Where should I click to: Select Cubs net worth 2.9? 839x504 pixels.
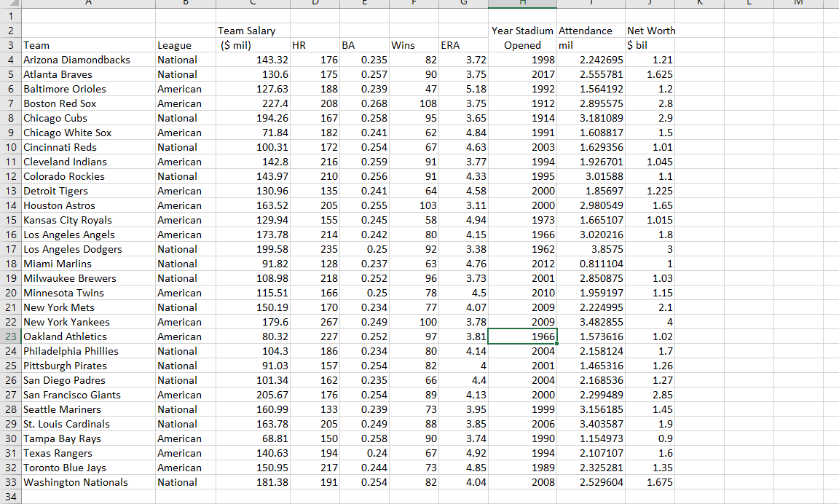[x=650, y=118]
